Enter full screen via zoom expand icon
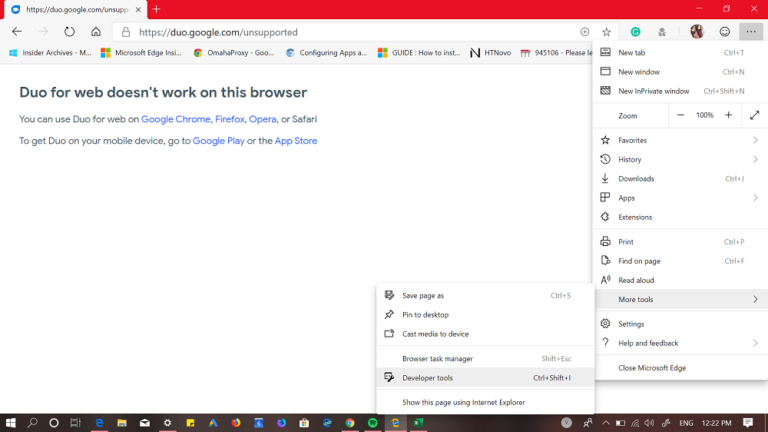Screen dimensions: 768x432 [x=754, y=115]
